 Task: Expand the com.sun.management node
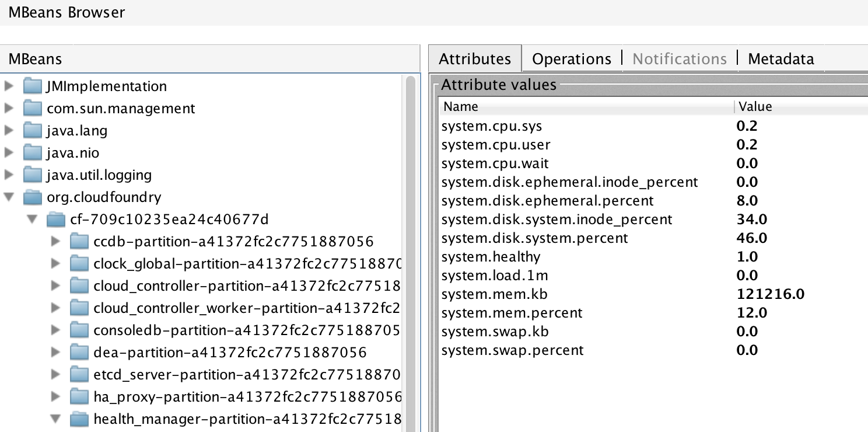pos(9,109)
